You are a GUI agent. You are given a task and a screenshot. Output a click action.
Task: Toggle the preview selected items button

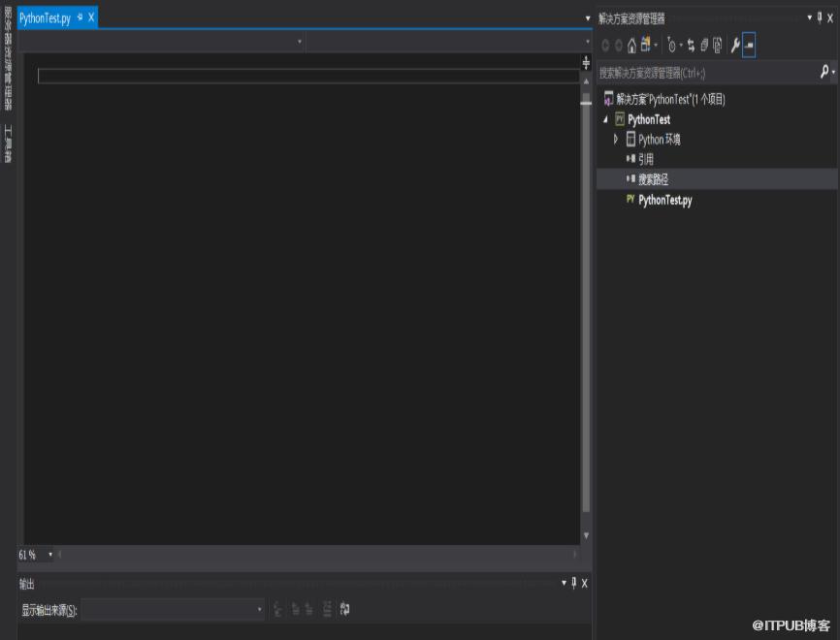tap(749, 45)
